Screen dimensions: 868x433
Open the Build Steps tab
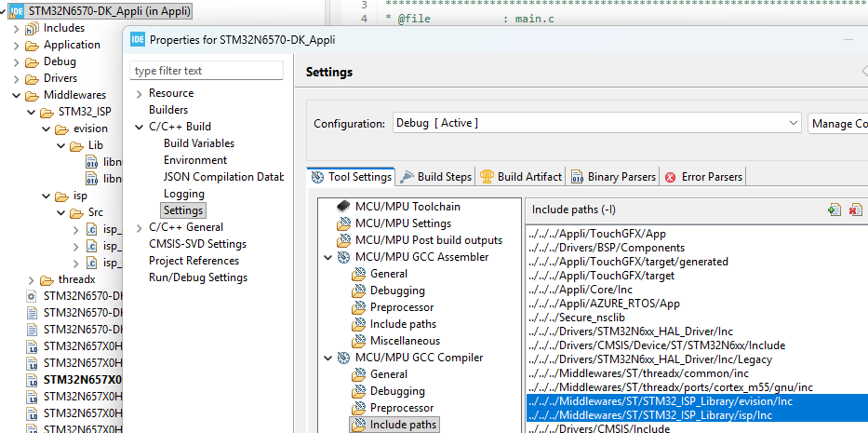click(436, 176)
